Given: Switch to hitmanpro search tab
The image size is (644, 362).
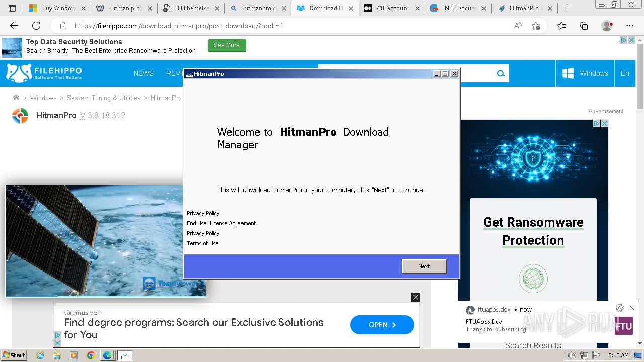Looking at the screenshot, I should [x=258, y=8].
